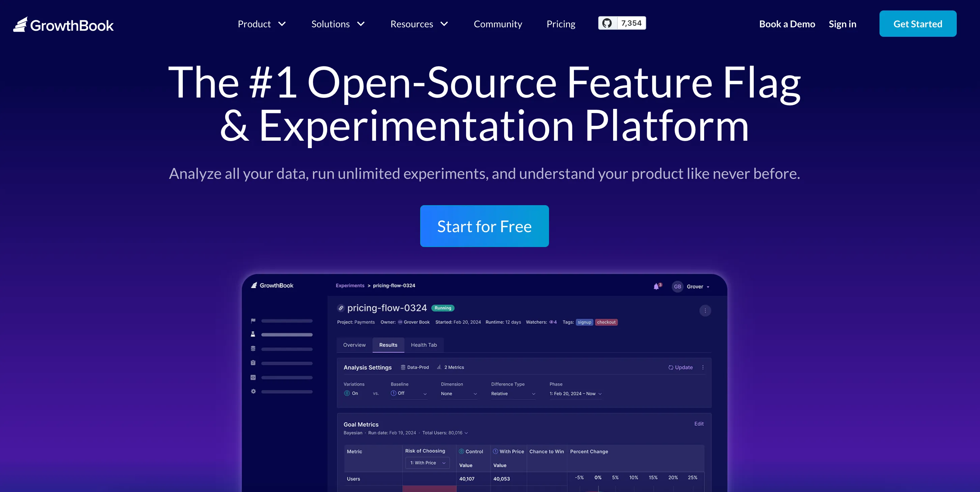Image resolution: width=980 pixels, height=492 pixels.
Task: Open the '1: With Price' risk dropdown
Action: pyautogui.click(x=428, y=463)
